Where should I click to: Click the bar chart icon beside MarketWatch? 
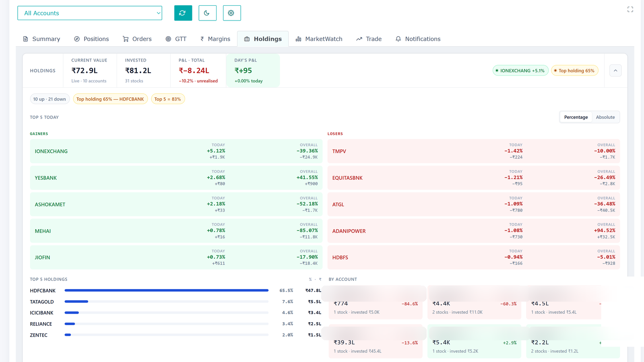[x=298, y=39]
